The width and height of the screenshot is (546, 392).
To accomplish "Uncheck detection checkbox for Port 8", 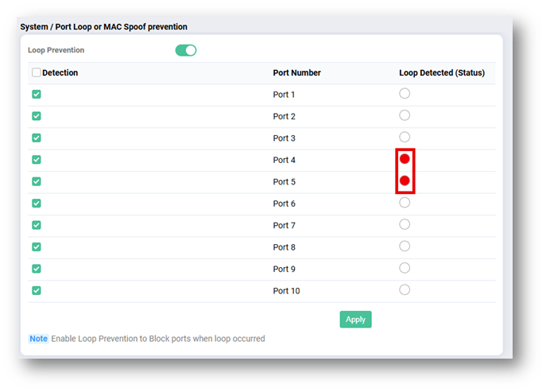I will pyautogui.click(x=37, y=247).
